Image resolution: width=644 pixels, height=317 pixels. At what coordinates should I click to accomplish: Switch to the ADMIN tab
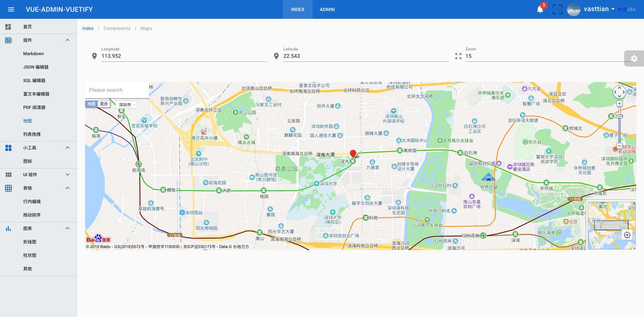point(327,9)
